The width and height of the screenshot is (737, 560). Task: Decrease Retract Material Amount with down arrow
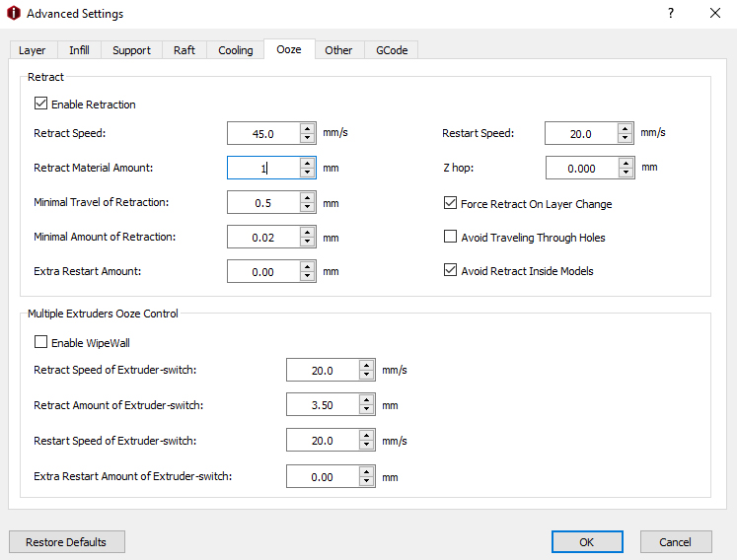(307, 174)
